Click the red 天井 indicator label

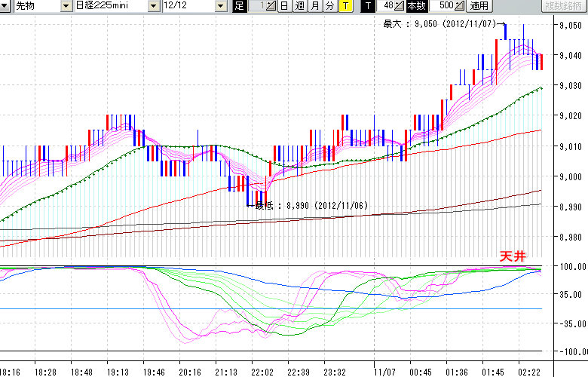(x=510, y=256)
